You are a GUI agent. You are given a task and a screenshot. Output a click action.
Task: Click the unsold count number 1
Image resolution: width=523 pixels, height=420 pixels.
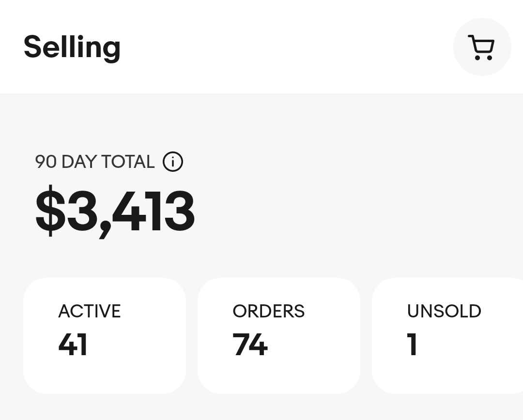pos(413,345)
